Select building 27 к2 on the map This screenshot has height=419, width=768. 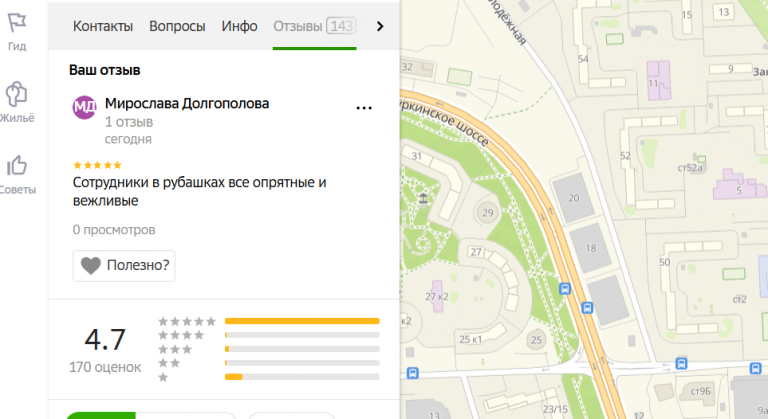pos(437,296)
